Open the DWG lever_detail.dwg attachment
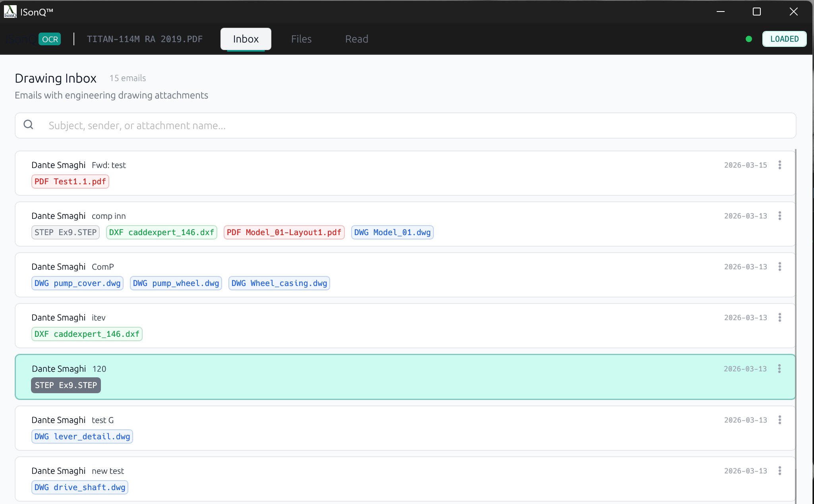 (x=82, y=436)
